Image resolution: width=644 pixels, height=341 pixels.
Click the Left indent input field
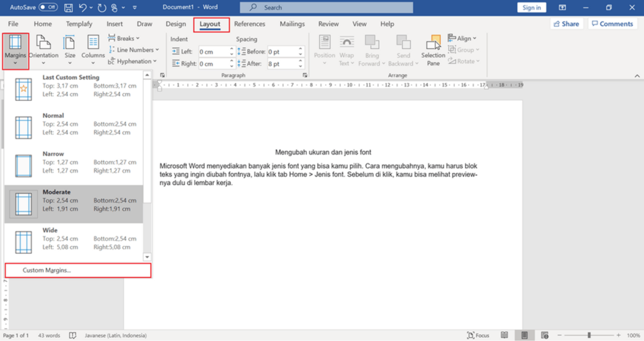click(213, 52)
